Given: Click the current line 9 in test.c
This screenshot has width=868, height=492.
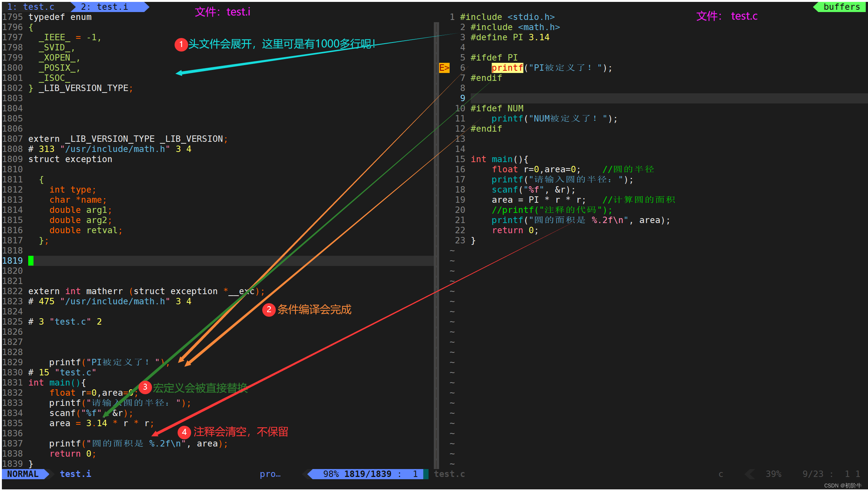Looking at the screenshot, I should coord(669,98).
